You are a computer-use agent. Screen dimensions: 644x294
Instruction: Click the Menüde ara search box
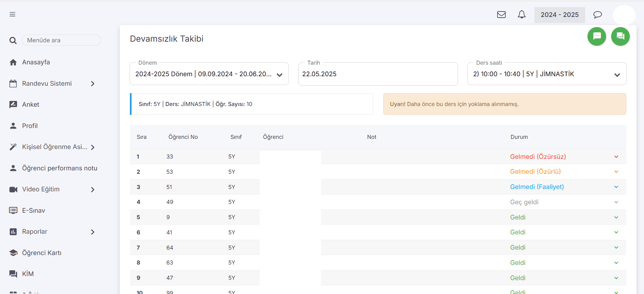61,40
